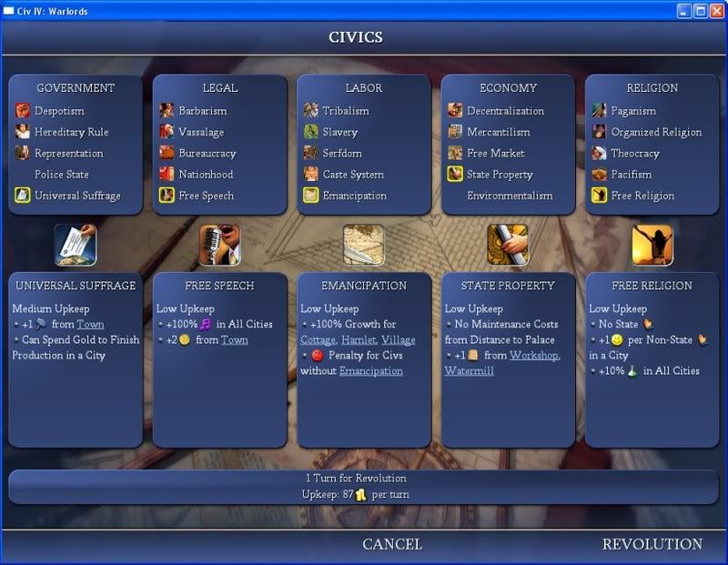Select Caste System as labor civic
Screen dimensions: 728x565
[353, 175]
